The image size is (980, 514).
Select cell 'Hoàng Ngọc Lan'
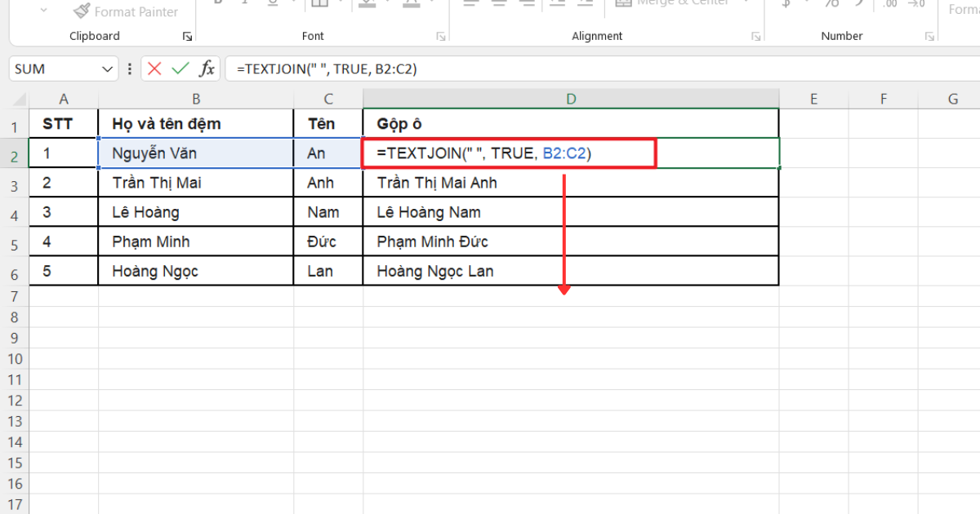point(571,271)
